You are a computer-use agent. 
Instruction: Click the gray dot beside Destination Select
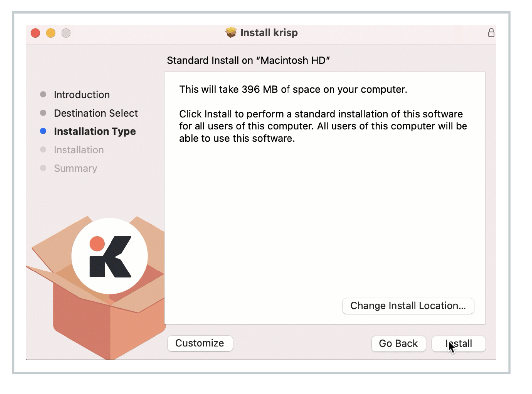click(43, 113)
